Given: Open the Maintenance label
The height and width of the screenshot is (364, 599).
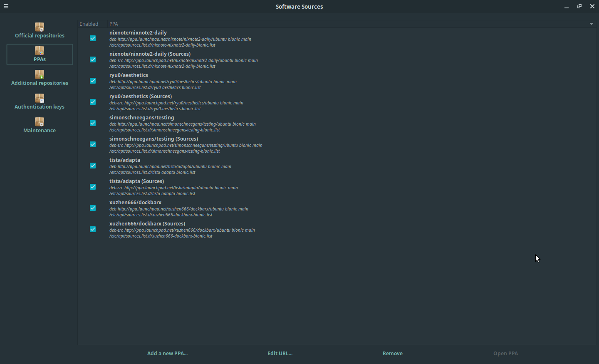Looking at the screenshot, I should click(40, 131).
